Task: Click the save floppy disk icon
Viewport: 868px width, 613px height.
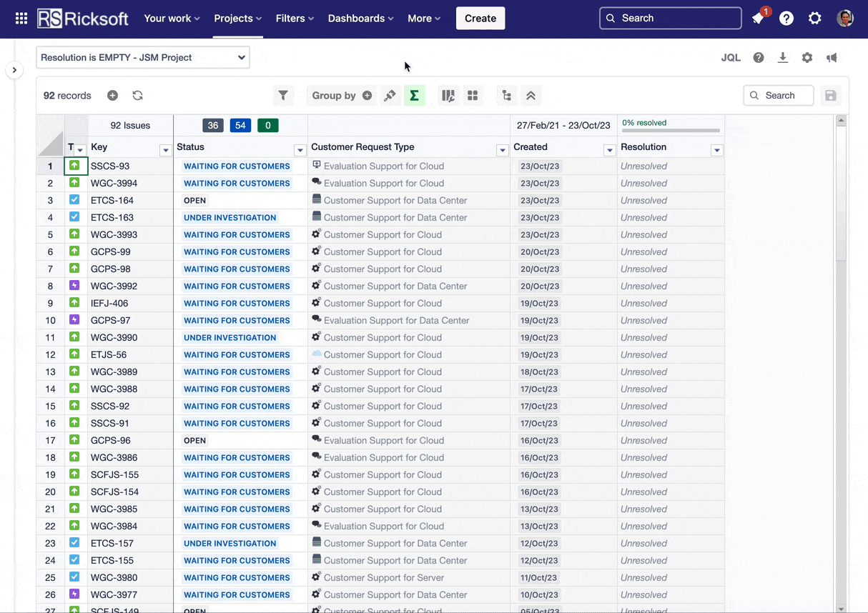Action: 830,96
